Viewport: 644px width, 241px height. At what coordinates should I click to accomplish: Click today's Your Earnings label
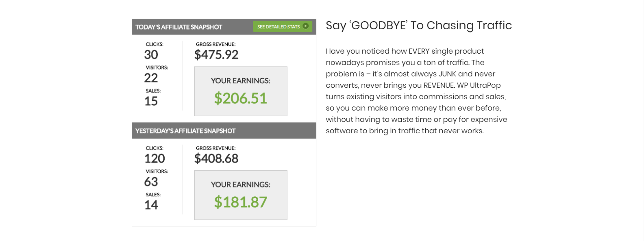(x=241, y=80)
